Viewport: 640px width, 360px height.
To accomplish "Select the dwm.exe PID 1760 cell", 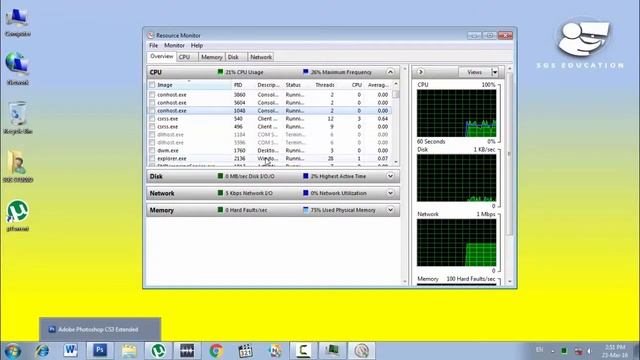I will (x=240, y=151).
